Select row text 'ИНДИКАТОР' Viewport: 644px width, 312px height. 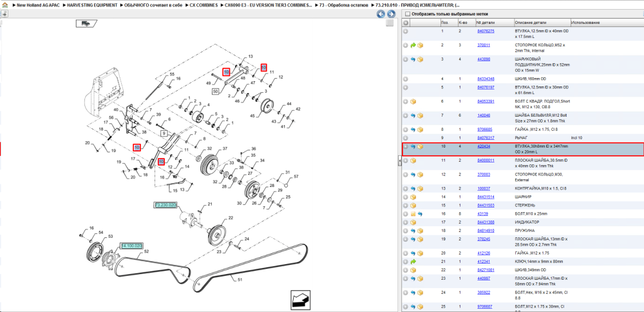click(x=526, y=222)
